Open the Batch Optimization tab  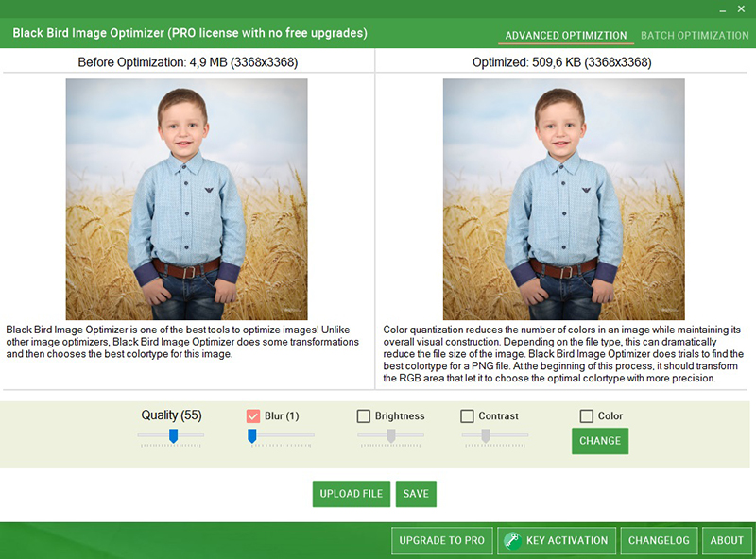[x=695, y=35]
